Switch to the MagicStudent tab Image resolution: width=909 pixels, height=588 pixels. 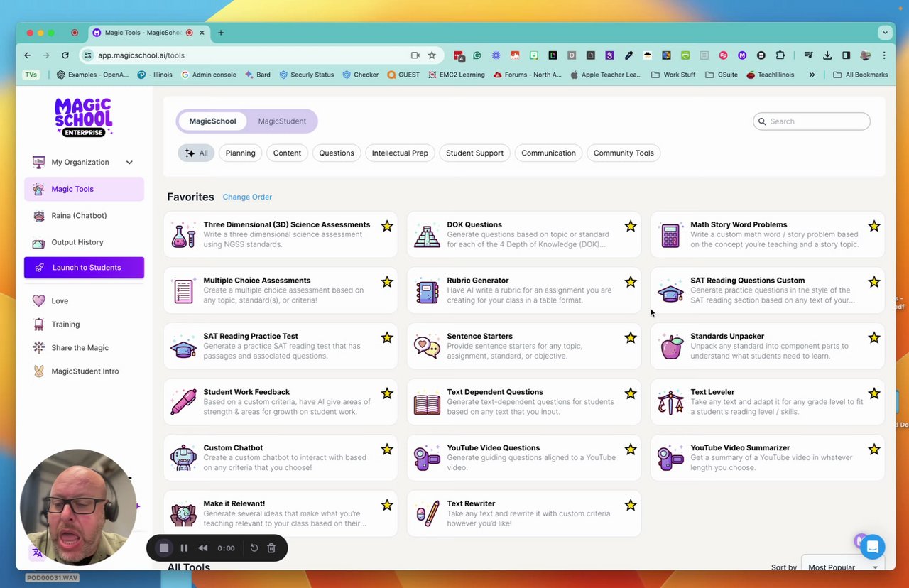tap(282, 121)
